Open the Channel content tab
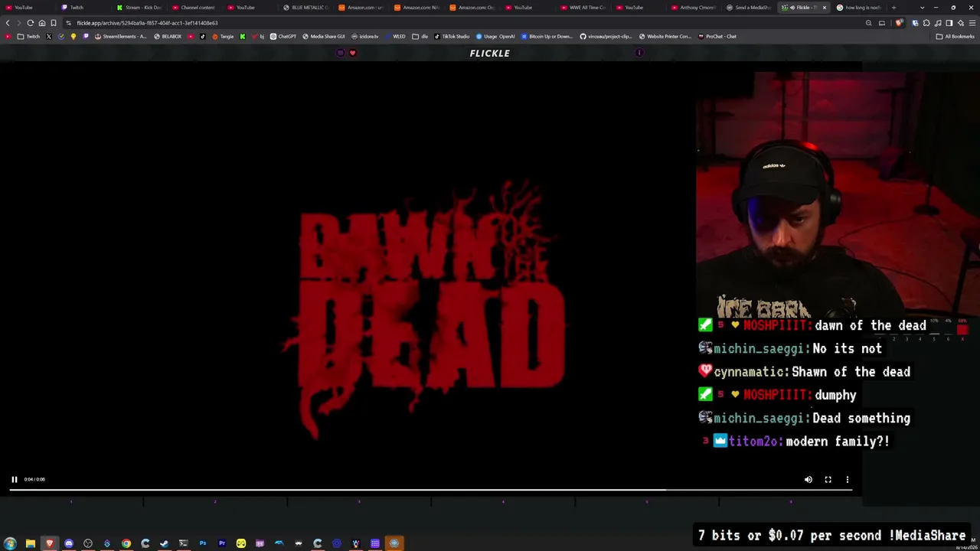This screenshot has height=551, width=980. point(194,8)
